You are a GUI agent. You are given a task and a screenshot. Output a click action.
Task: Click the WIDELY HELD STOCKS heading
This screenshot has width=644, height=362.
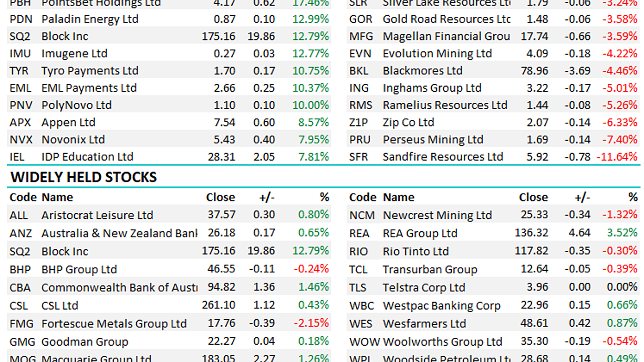tap(84, 177)
